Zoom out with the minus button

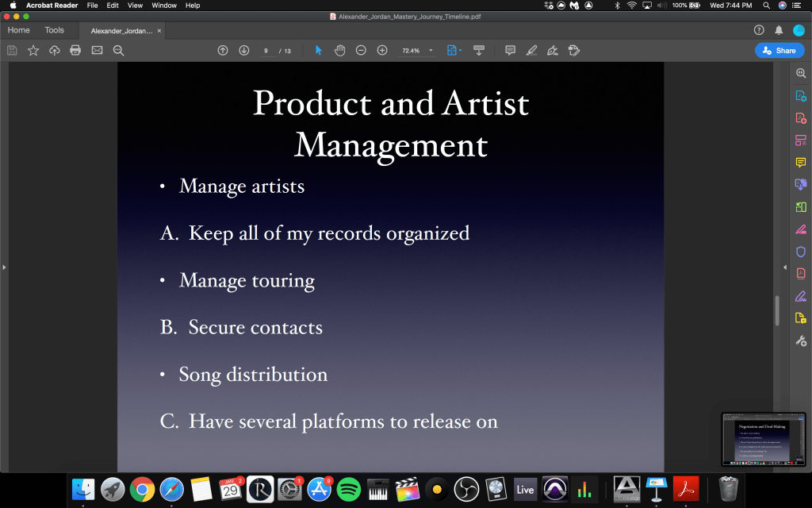click(x=361, y=50)
